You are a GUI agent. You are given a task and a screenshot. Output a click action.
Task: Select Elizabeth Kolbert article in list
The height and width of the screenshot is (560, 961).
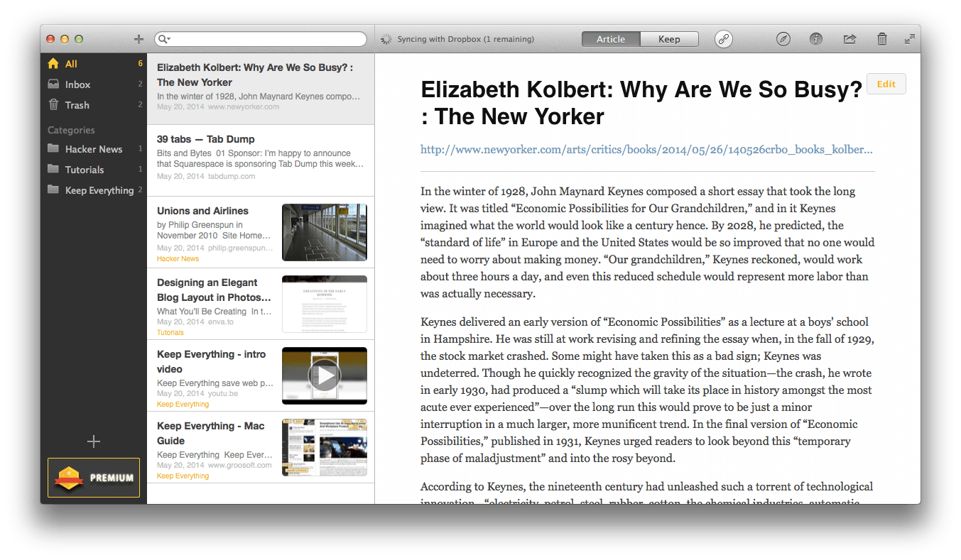pyautogui.click(x=261, y=89)
